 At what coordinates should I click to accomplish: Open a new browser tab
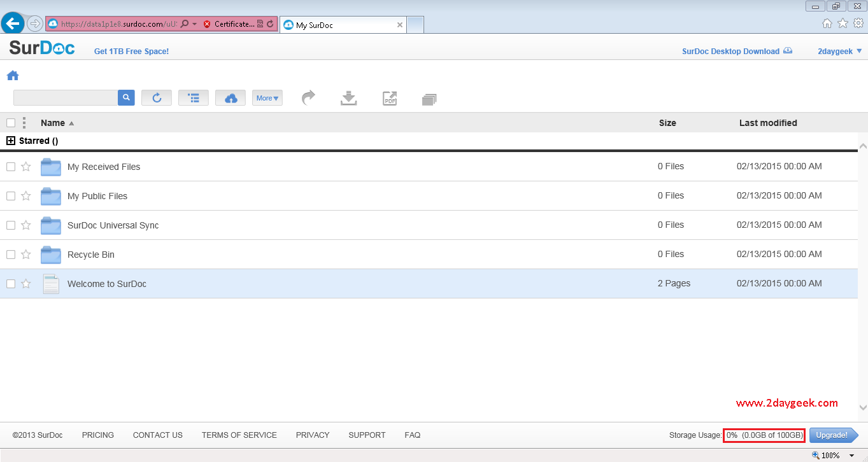point(415,25)
